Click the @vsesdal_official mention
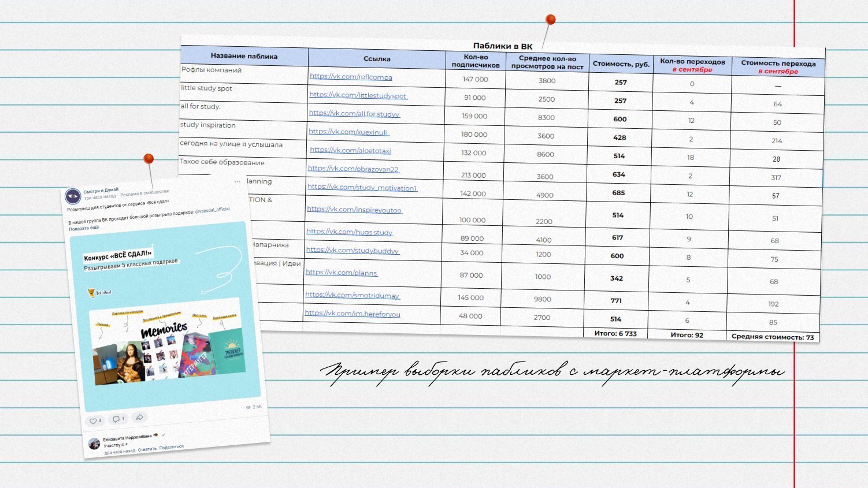This screenshot has height=488, width=868. [212, 211]
